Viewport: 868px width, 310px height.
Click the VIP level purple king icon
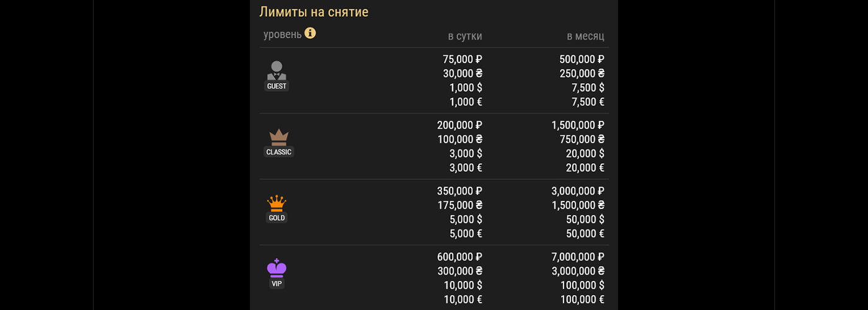[x=277, y=267]
